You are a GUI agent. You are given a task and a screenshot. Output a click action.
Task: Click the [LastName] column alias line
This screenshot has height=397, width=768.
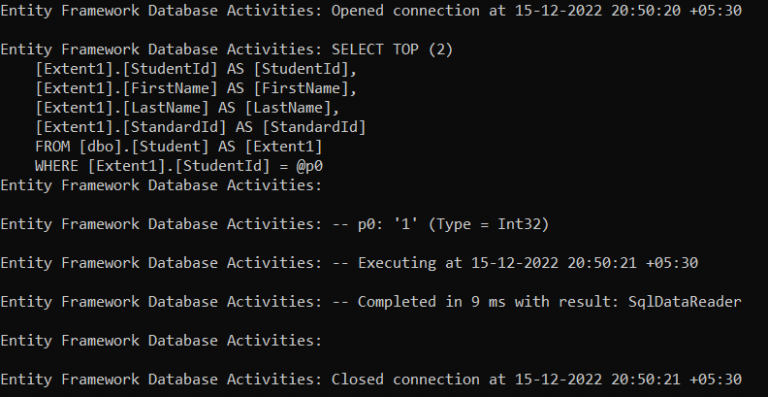click(188, 108)
